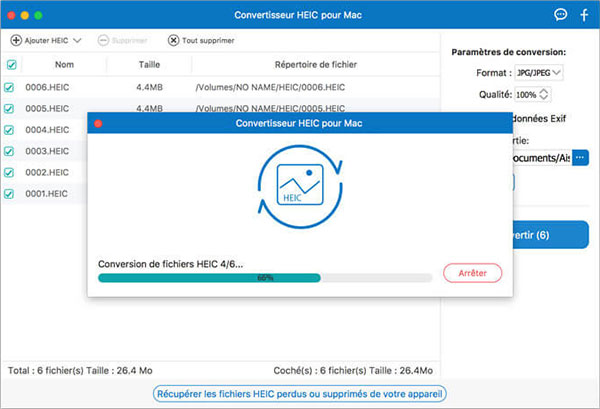Click the Total 6 fichier(s) status text
The image size is (600, 409).
pos(80,371)
